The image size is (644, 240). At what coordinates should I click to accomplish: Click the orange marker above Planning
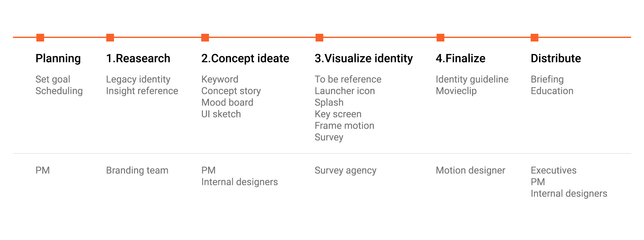[x=40, y=38]
